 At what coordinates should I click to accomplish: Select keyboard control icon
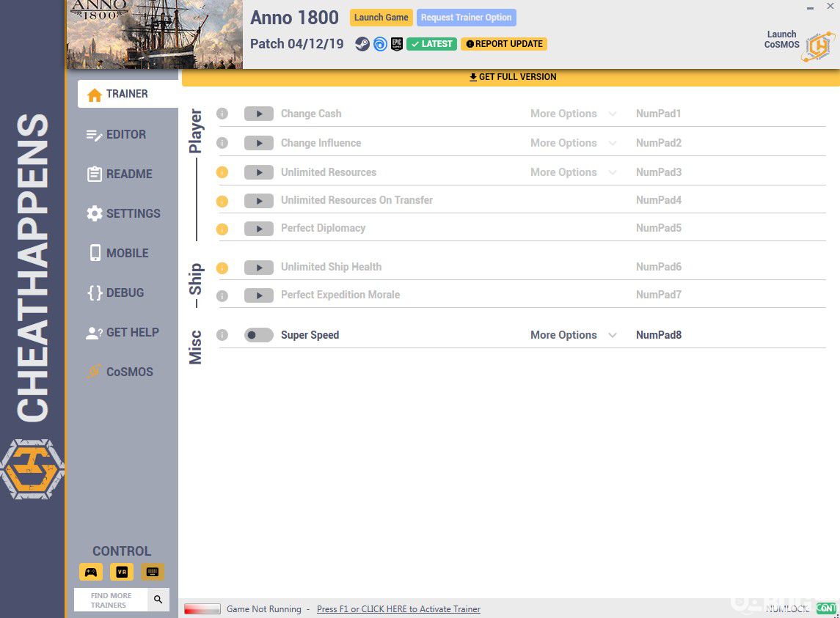coord(153,572)
